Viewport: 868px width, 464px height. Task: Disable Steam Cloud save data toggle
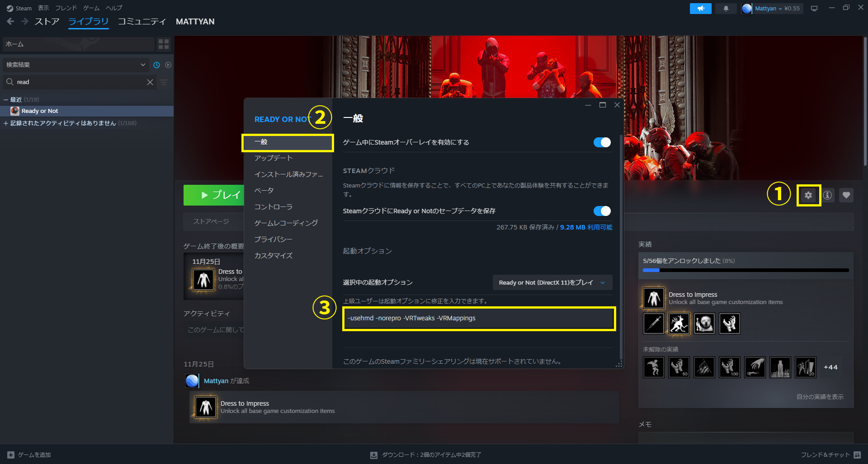602,211
